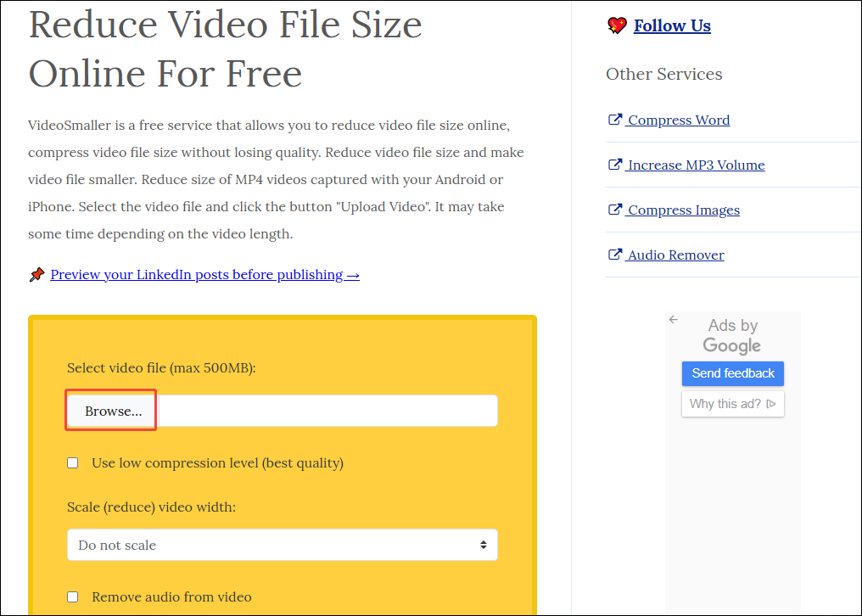Enable low compression level checkbox
862x616 pixels.
73,463
